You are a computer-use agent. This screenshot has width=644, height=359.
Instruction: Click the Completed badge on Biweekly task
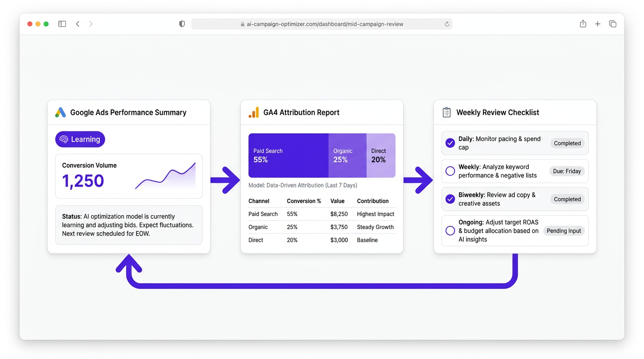[567, 199]
